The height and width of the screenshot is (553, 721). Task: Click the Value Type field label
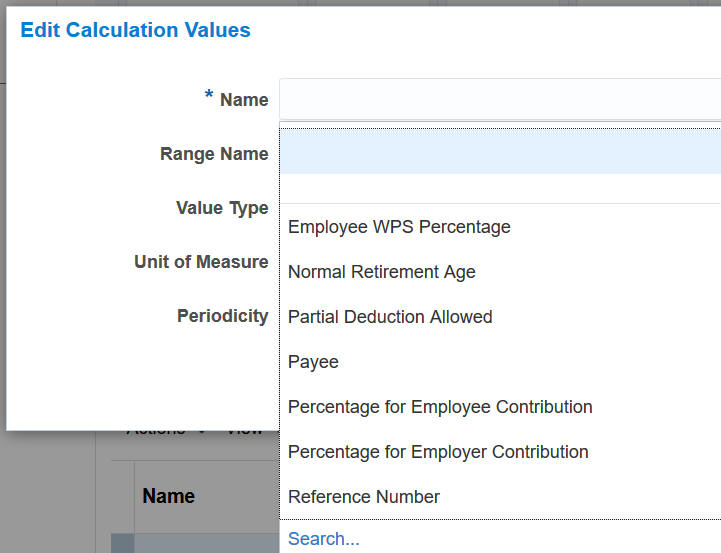pyautogui.click(x=221, y=208)
